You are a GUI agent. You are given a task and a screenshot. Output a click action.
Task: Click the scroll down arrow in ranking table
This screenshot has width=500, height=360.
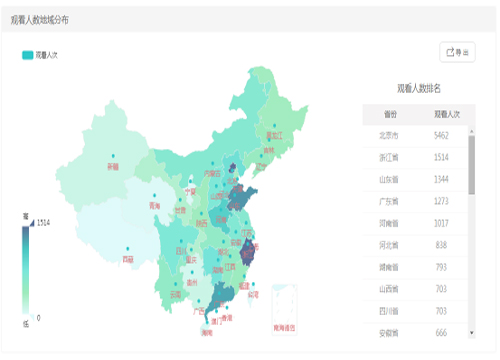click(472, 333)
